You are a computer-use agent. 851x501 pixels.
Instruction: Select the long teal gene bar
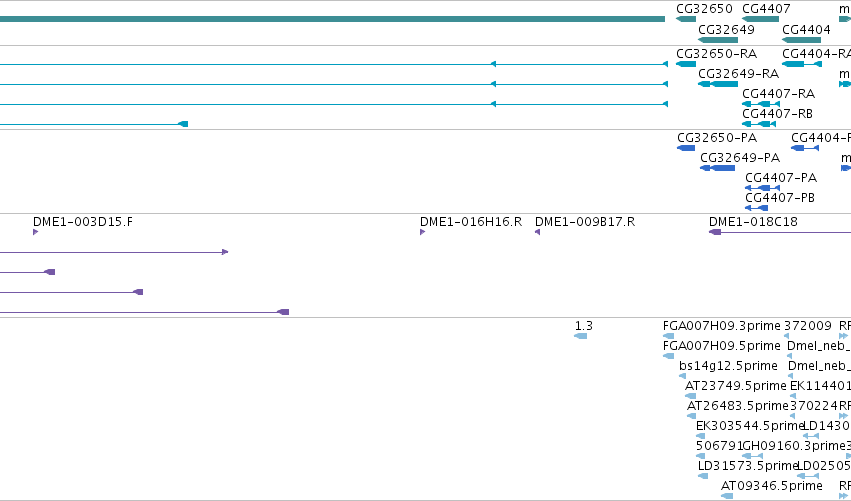[332, 19]
